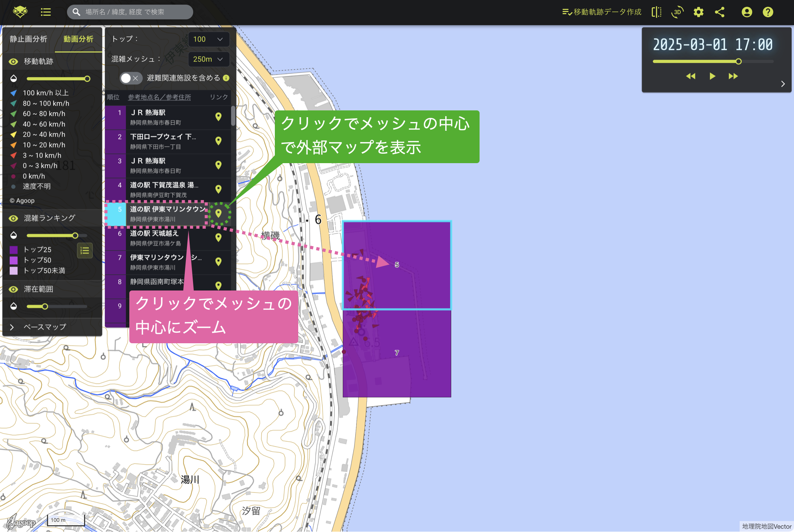
Task: Click the ranking list icon beside トップ25
Action: [85, 251]
